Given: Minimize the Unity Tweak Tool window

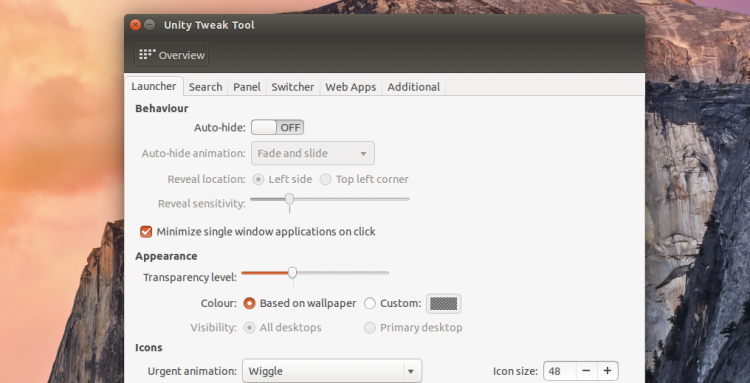Looking at the screenshot, I should point(150,24).
